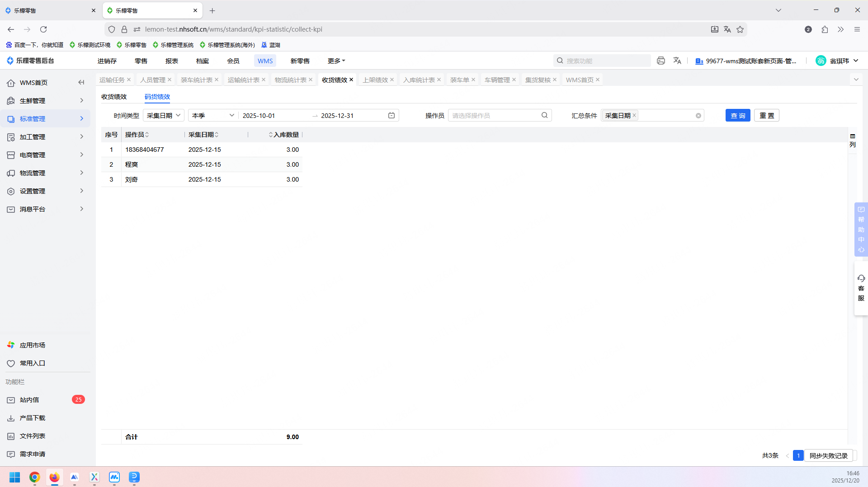
Task: Open the column settings 列 icon
Action: [853, 140]
